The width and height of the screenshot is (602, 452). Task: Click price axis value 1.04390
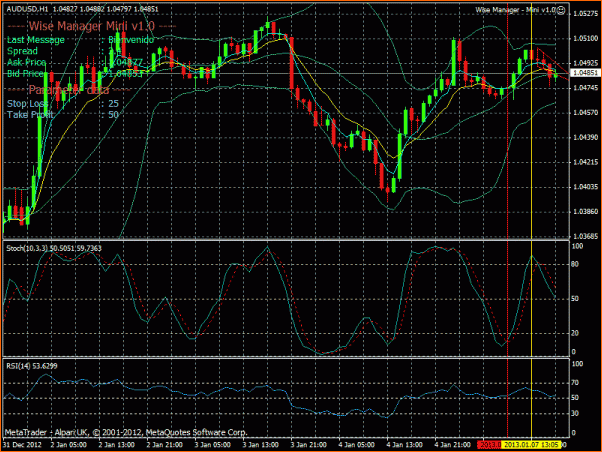(585, 137)
